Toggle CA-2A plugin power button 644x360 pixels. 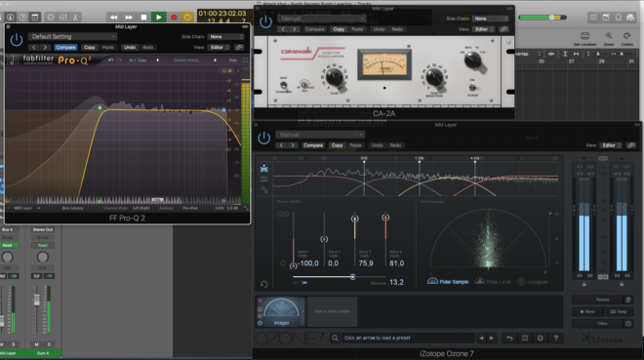(265, 21)
